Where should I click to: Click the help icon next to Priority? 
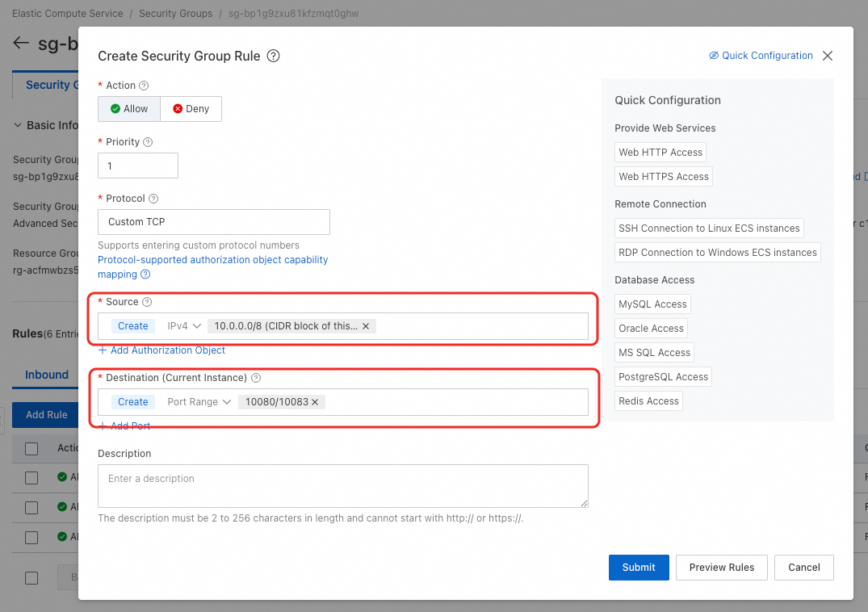click(x=148, y=141)
